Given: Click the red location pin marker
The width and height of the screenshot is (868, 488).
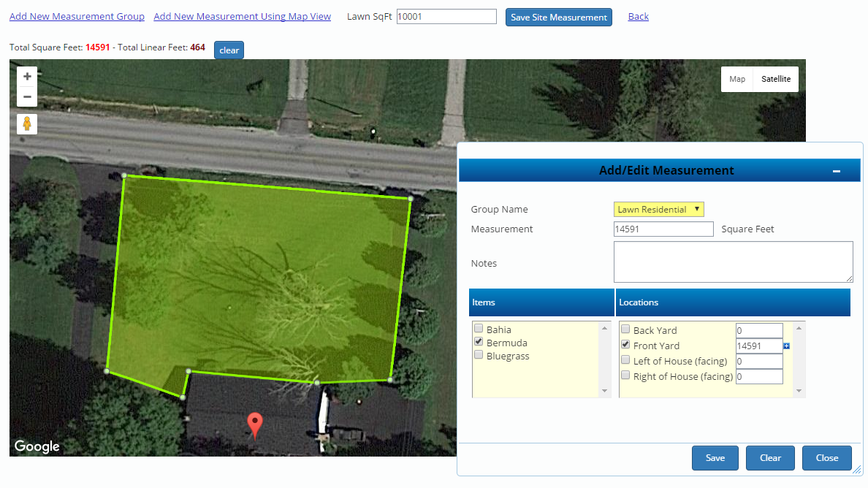Looking at the screenshot, I should click(255, 425).
